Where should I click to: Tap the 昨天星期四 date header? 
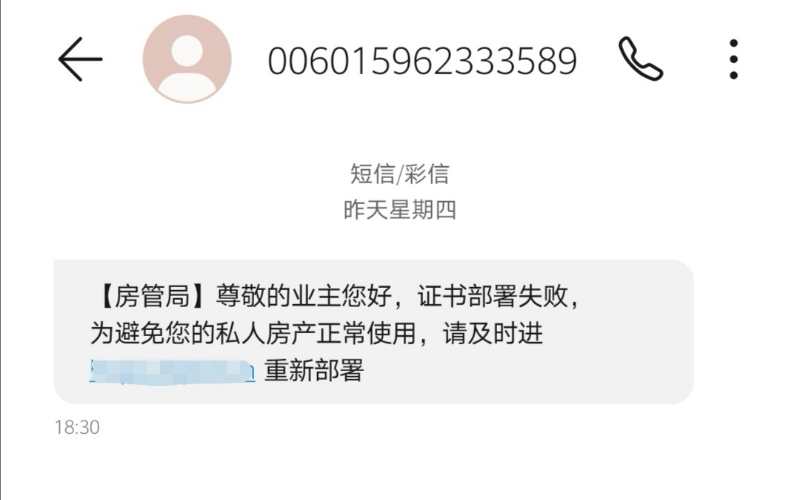[399, 210]
